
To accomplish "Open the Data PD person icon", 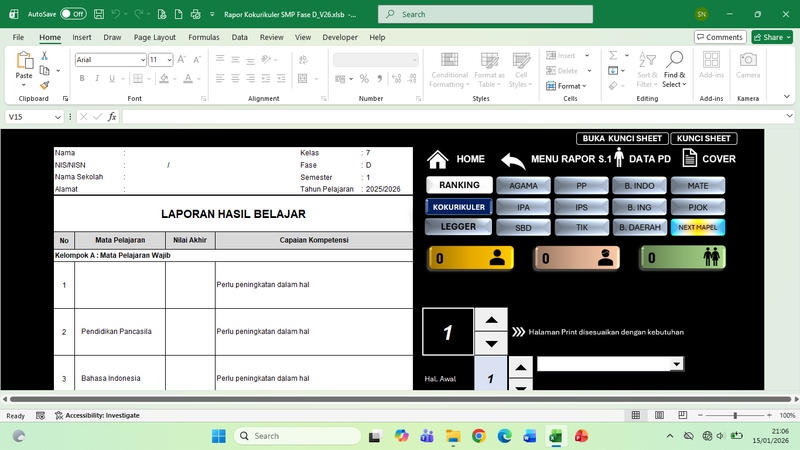I will [x=619, y=158].
